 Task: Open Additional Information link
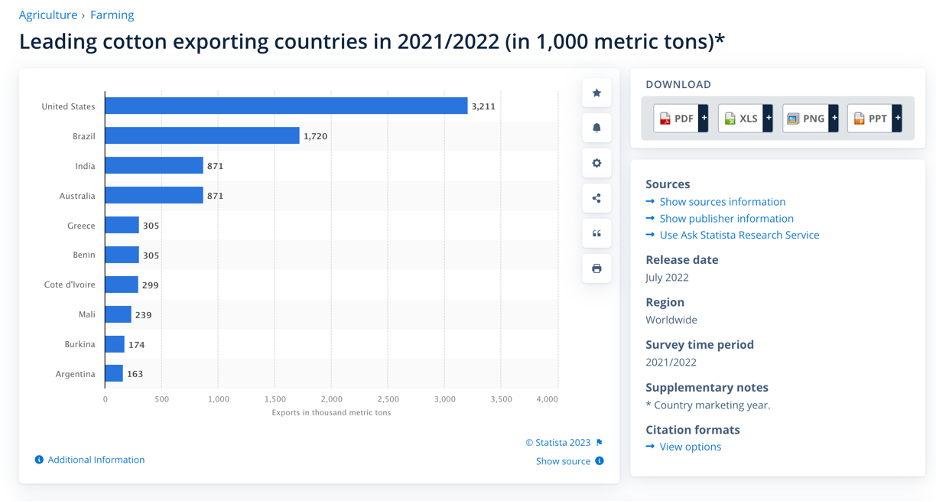pyautogui.click(x=96, y=460)
